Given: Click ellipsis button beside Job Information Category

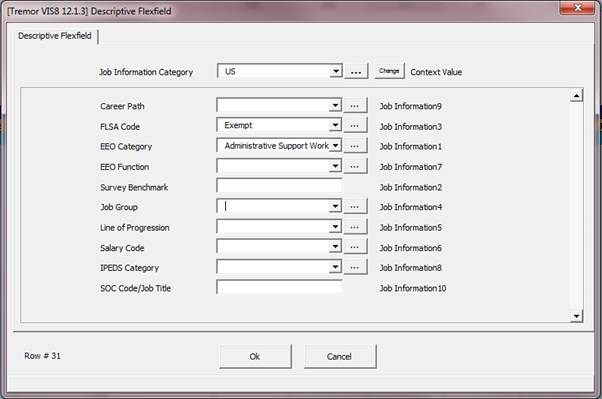Looking at the screenshot, I should [356, 72].
